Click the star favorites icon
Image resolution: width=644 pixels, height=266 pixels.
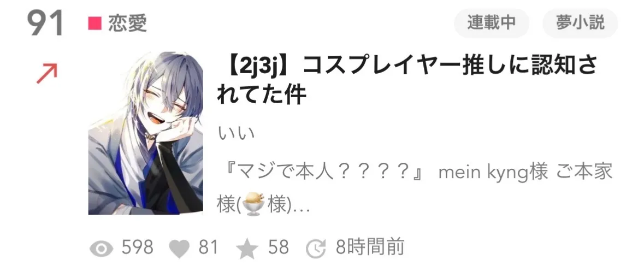coord(247,249)
